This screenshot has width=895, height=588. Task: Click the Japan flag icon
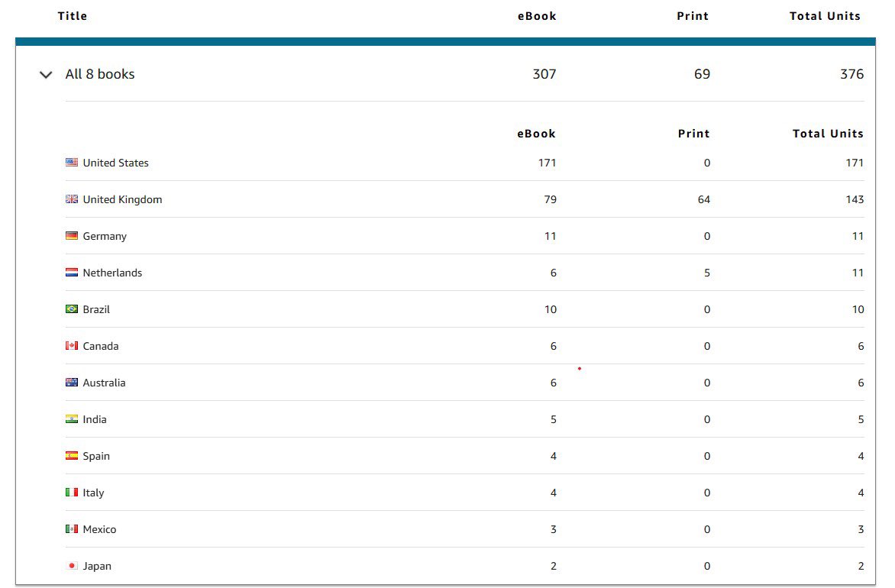[71, 566]
